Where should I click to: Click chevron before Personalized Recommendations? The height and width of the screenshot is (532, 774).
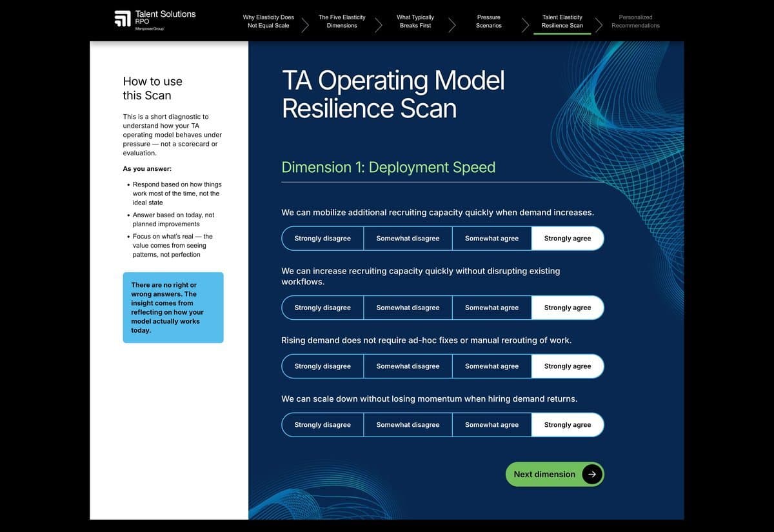[x=599, y=25]
